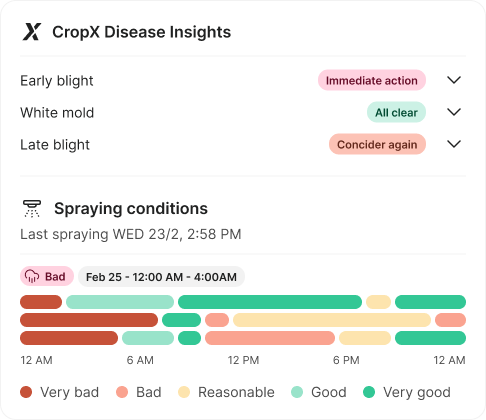Click the Immediate action status badge
The height and width of the screenshot is (420, 486).
coord(372,80)
